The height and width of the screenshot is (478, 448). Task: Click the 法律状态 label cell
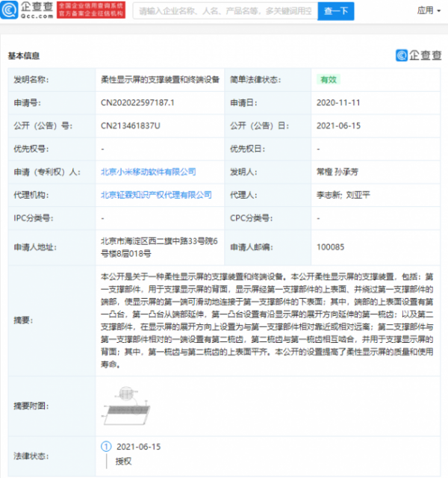[x=52, y=456]
